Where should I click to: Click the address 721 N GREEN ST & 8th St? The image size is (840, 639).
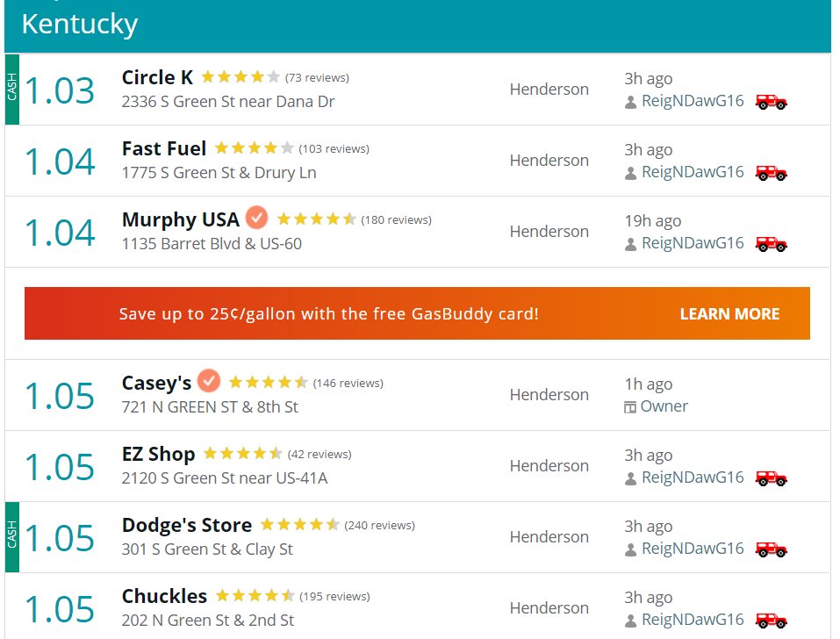[210, 407]
